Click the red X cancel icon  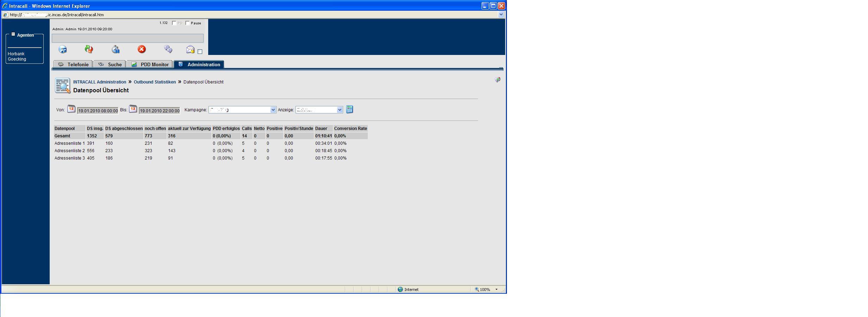coord(142,49)
